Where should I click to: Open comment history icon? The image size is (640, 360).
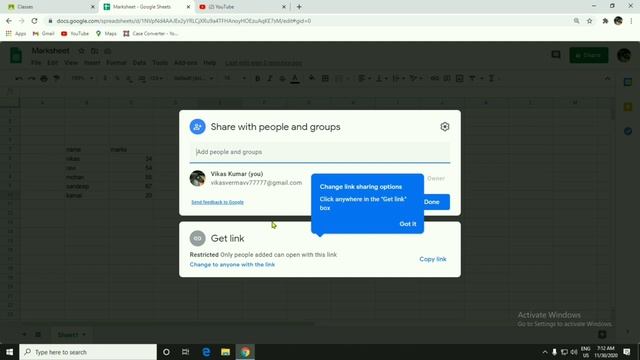click(x=556, y=55)
